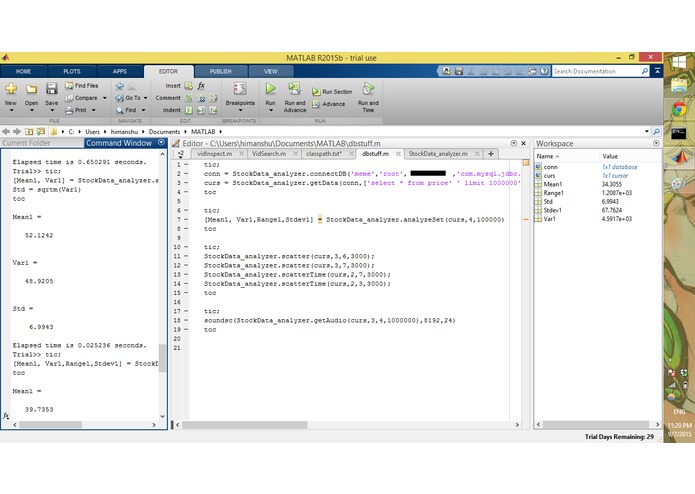The height and width of the screenshot is (494, 695).
Task: Decrease indent with the last Indent icon
Action: [x=213, y=110]
